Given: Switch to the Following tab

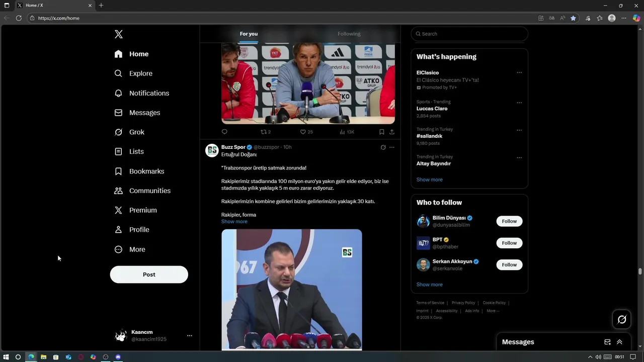Looking at the screenshot, I should coord(349,34).
